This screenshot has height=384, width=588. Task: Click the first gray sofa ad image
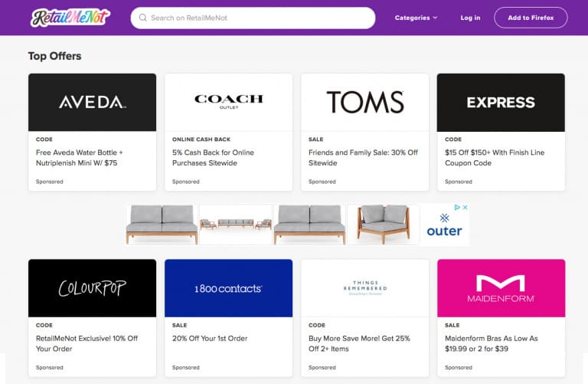[x=162, y=225]
